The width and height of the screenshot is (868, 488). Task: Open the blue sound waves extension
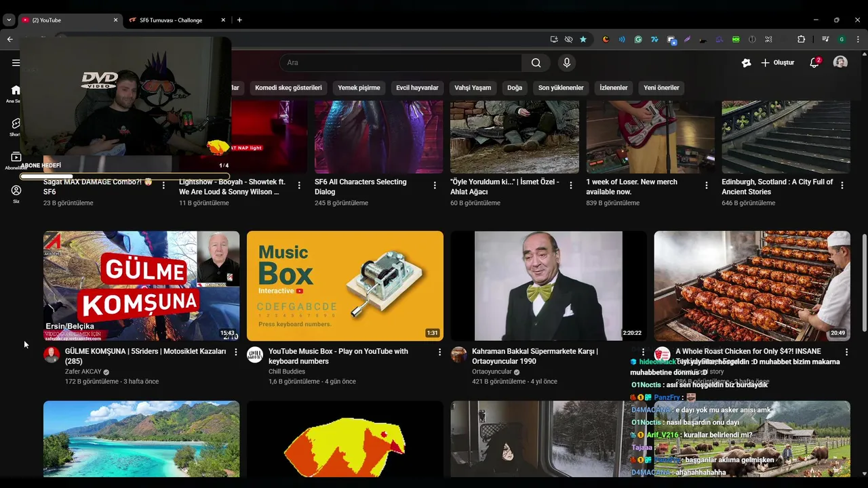point(622,39)
